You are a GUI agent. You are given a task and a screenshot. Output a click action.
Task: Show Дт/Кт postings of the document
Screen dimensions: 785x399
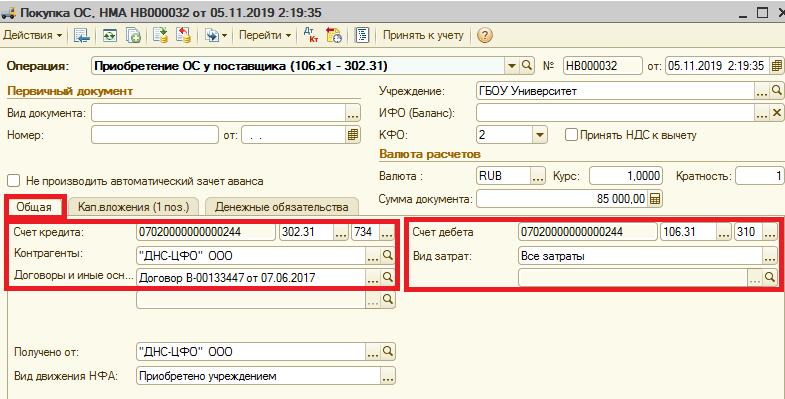[x=311, y=36]
